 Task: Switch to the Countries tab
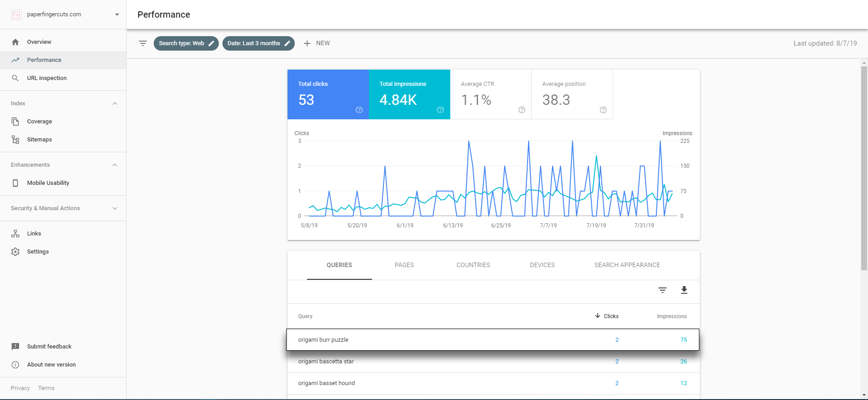click(x=473, y=265)
